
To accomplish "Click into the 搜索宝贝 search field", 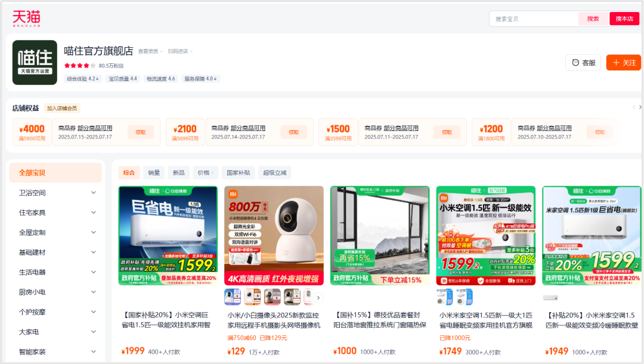I will click(534, 18).
